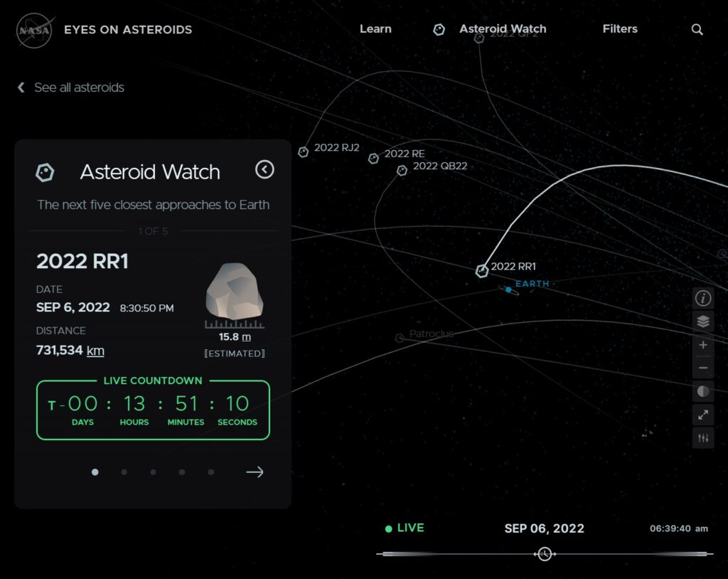Click the LIVE button
728x579 pixels.
[405, 528]
